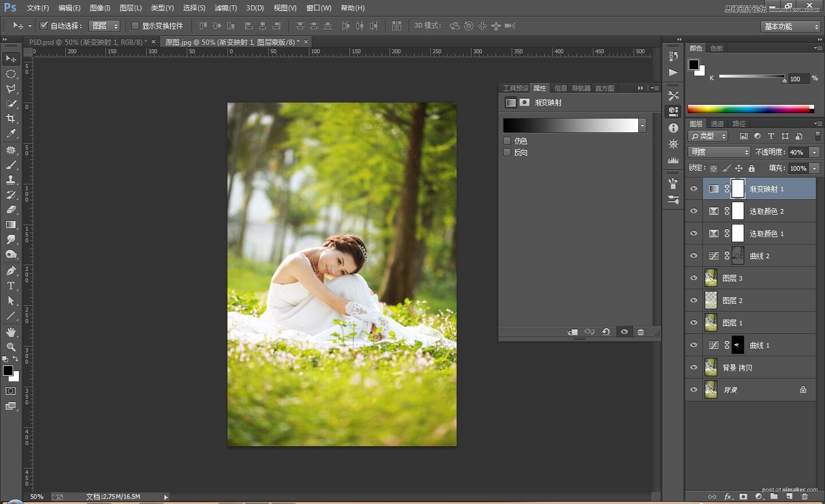Reset adjustment defaults in properties panel

[x=606, y=332]
